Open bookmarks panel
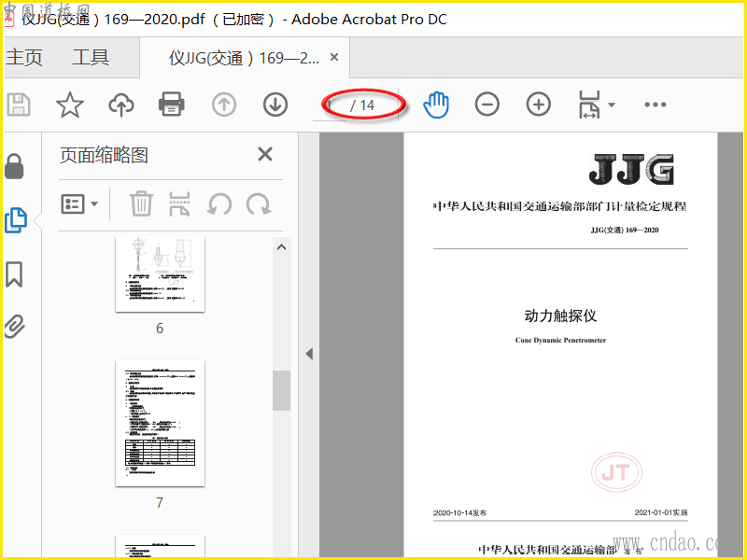Image resolution: width=747 pixels, height=560 pixels. [x=14, y=274]
